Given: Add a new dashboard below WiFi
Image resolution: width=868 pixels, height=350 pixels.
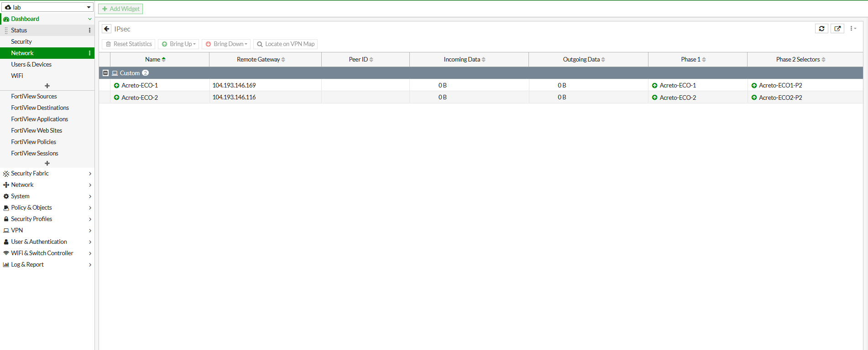Looking at the screenshot, I should tap(47, 86).
